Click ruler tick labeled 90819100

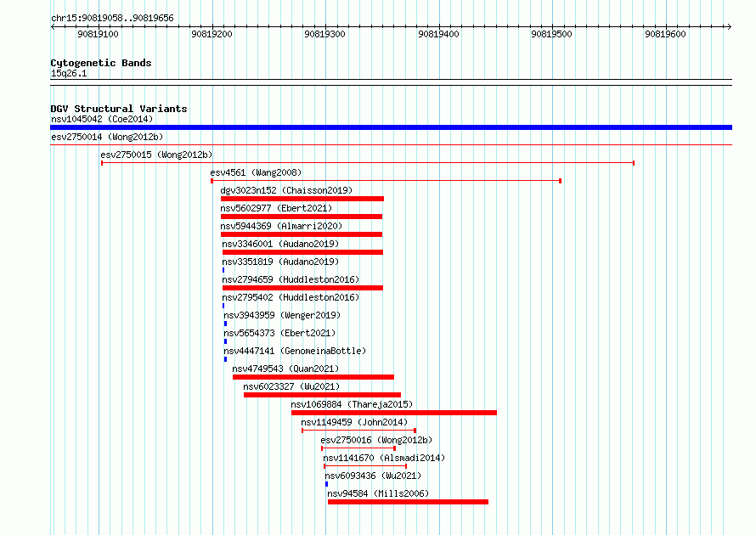click(98, 34)
